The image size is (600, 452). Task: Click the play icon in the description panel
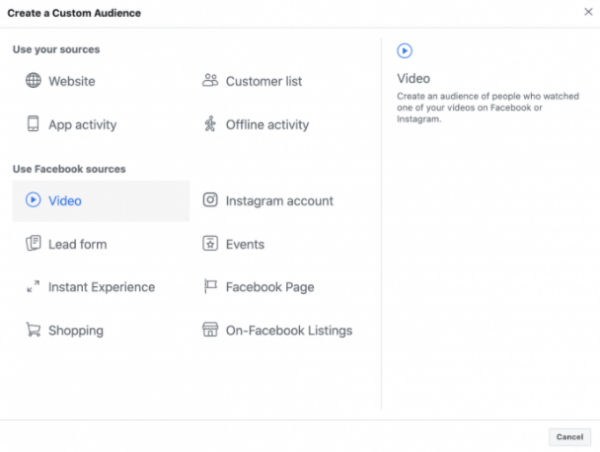tap(404, 51)
